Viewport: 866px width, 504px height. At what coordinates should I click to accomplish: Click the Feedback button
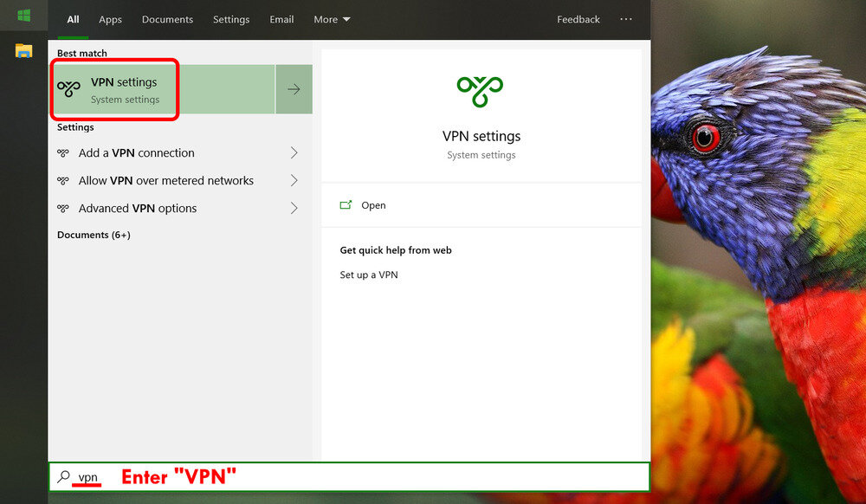click(578, 19)
